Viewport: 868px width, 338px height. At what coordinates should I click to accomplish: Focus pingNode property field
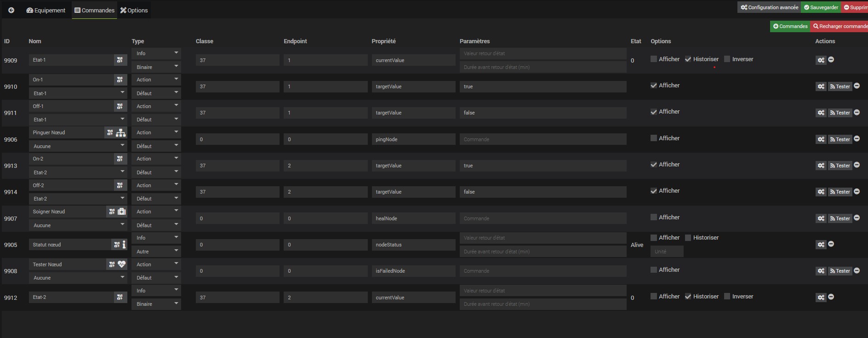point(413,139)
